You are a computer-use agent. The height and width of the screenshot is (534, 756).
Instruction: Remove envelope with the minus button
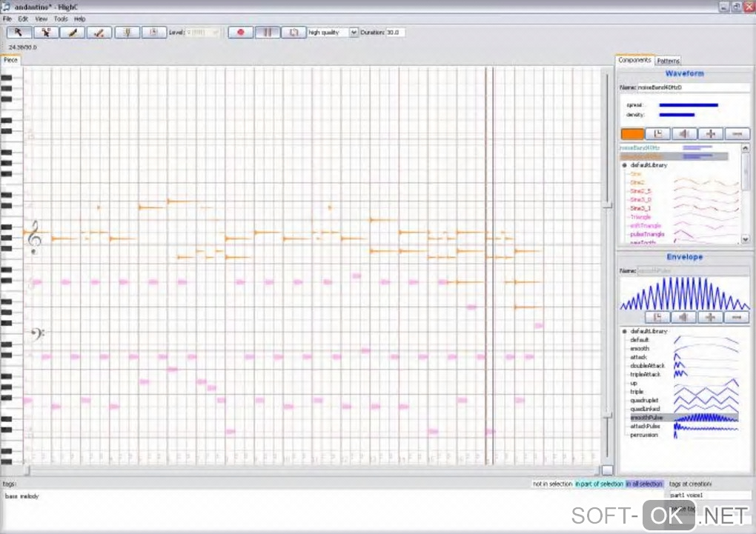pyautogui.click(x=736, y=317)
